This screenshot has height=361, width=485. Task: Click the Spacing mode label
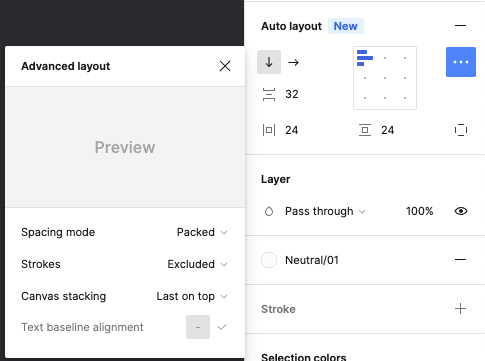tap(58, 232)
